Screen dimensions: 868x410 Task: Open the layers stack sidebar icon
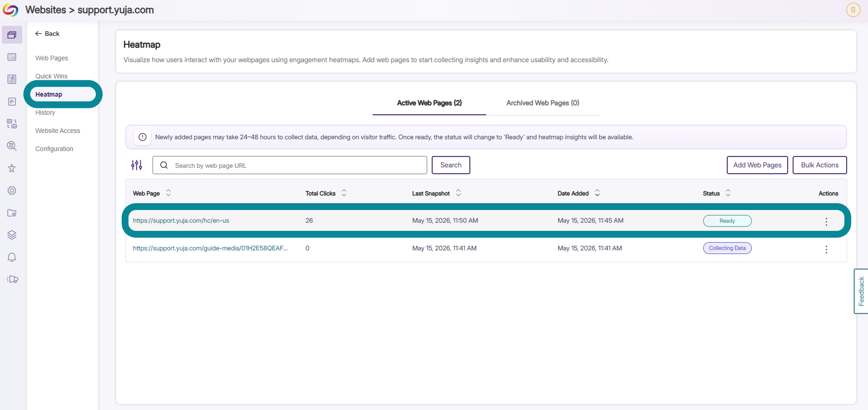pyautogui.click(x=12, y=235)
